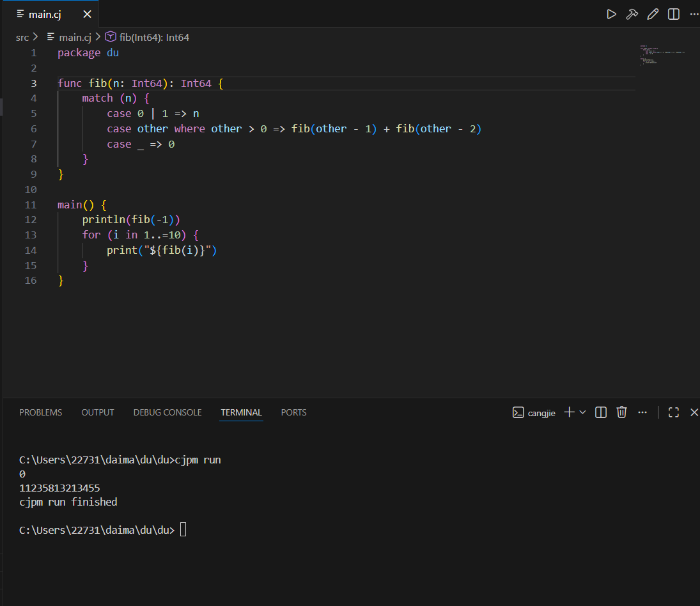Split the editor to the right
Image resolution: width=700 pixels, height=606 pixels.
click(x=674, y=14)
